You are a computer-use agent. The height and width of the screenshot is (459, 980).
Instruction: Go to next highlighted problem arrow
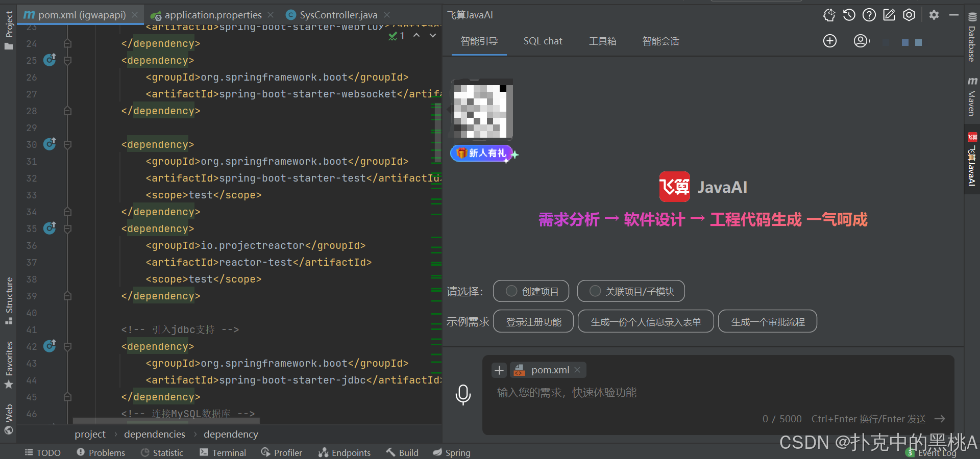click(433, 35)
